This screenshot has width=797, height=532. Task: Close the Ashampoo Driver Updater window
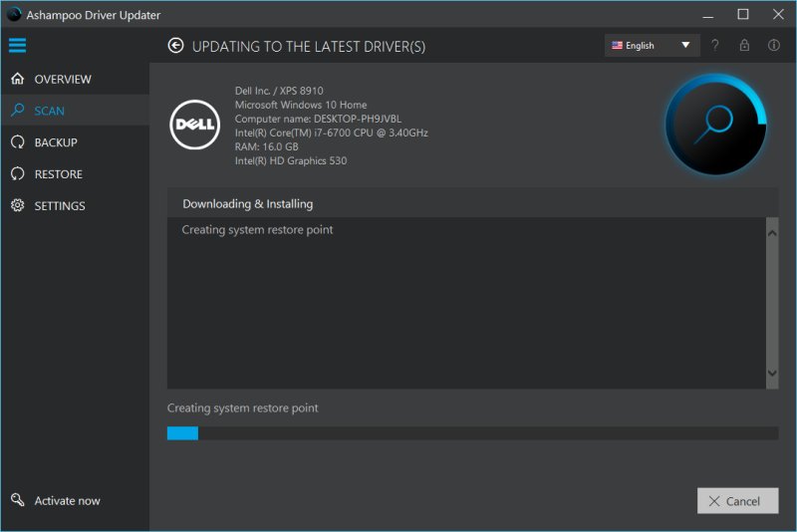(x=778, y=14)
